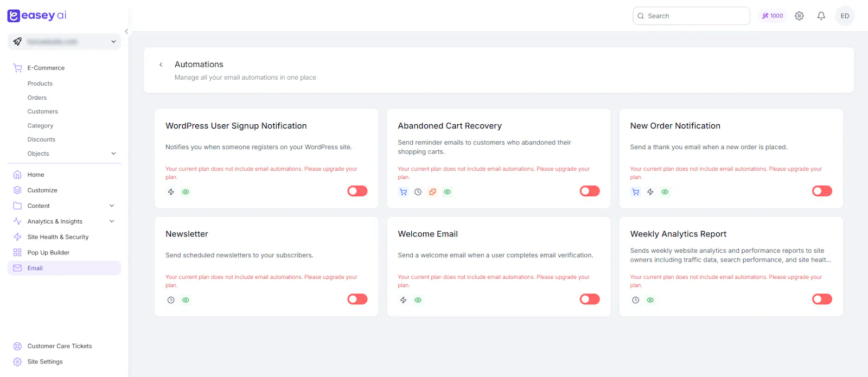
Task: Click the rocket icon in site selector
Action: [17, 41]
